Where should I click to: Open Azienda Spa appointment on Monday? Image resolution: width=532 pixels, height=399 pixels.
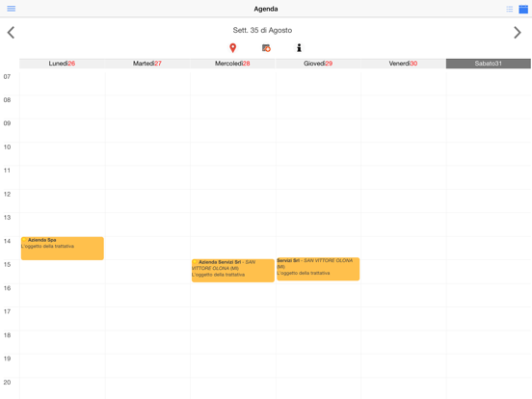pyautogui.click(x=63, y=249)
